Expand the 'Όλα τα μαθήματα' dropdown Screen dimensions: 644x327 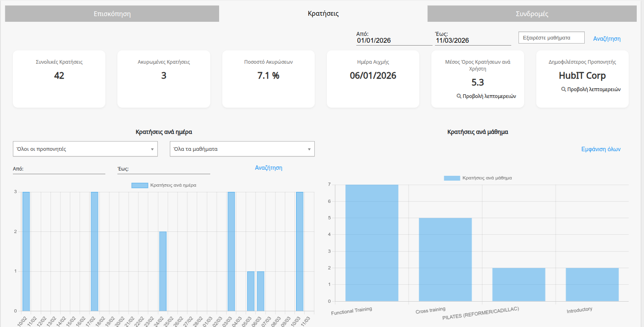point(242,149)
